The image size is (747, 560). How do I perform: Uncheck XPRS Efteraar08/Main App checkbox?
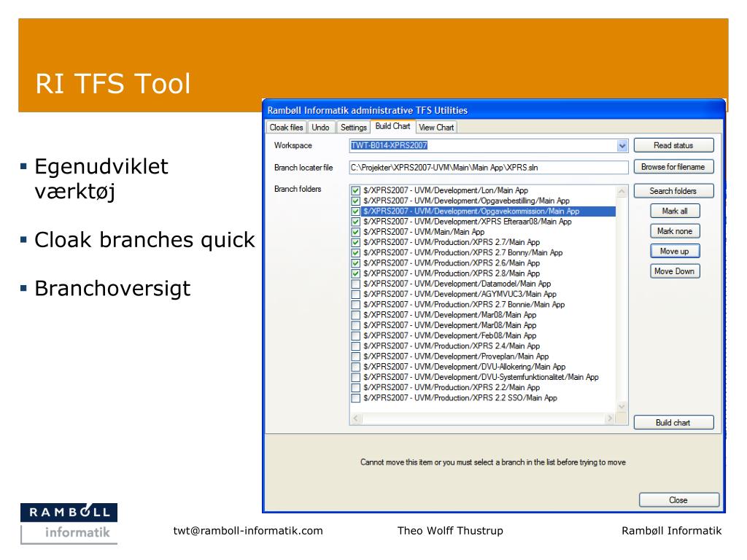click(355, 222)
